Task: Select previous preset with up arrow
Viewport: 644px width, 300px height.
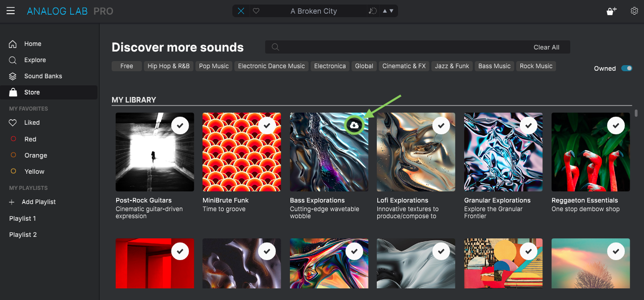Action: (385, 11)
